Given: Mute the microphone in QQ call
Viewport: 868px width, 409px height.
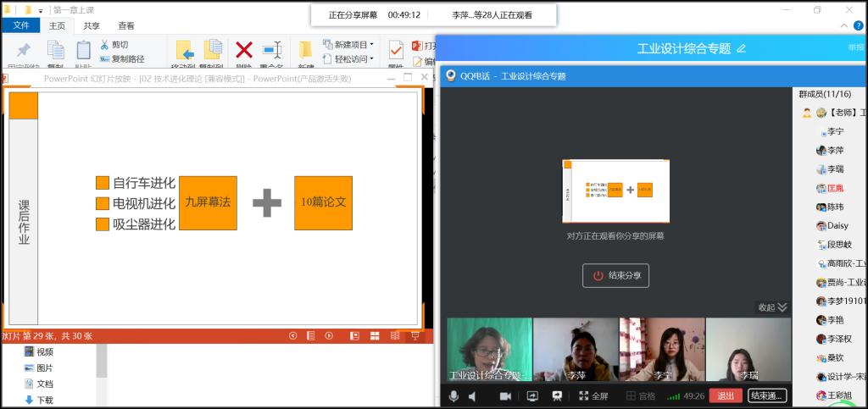Looking at the screenshot, I should [x=454, y=395].
